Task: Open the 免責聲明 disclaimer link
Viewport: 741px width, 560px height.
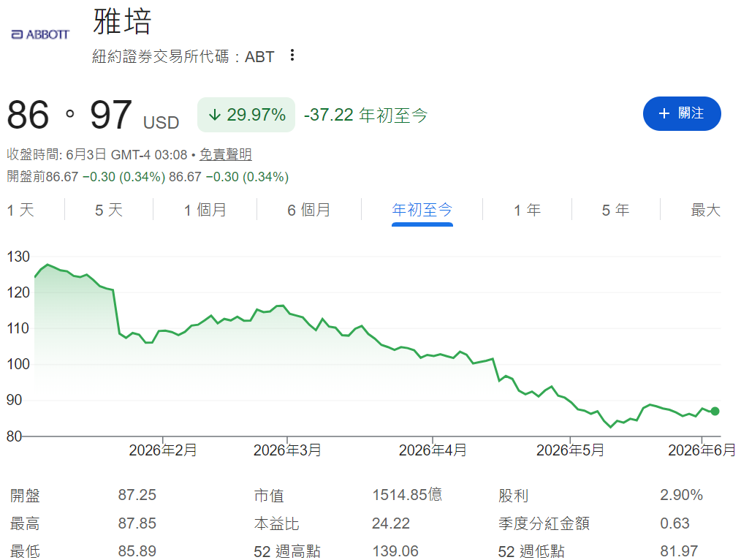Action: pyautogui.click(x=225, y=154)
